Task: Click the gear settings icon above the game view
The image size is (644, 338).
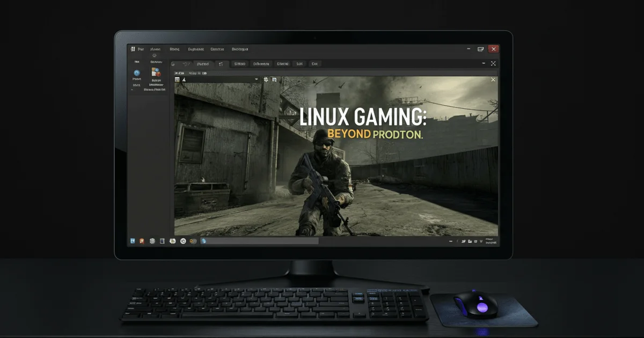Action: pos(265,79)
